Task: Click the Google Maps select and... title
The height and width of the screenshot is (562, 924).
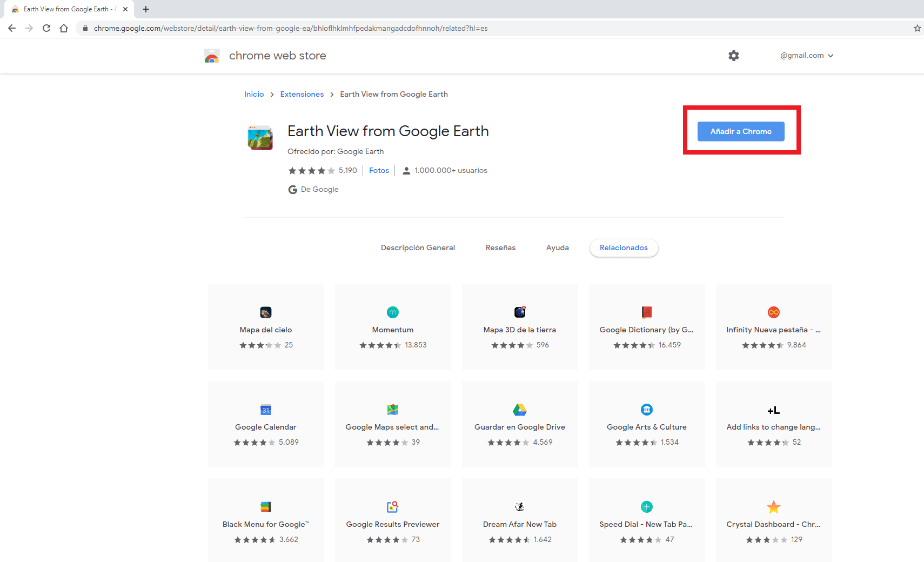Action: [392, 427]
